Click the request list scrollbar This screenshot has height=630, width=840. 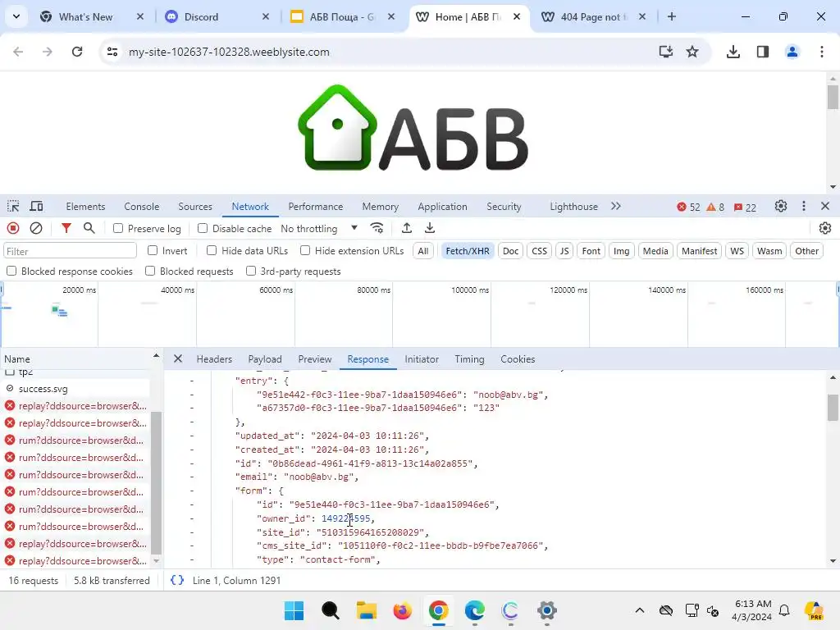click(156, 482)
